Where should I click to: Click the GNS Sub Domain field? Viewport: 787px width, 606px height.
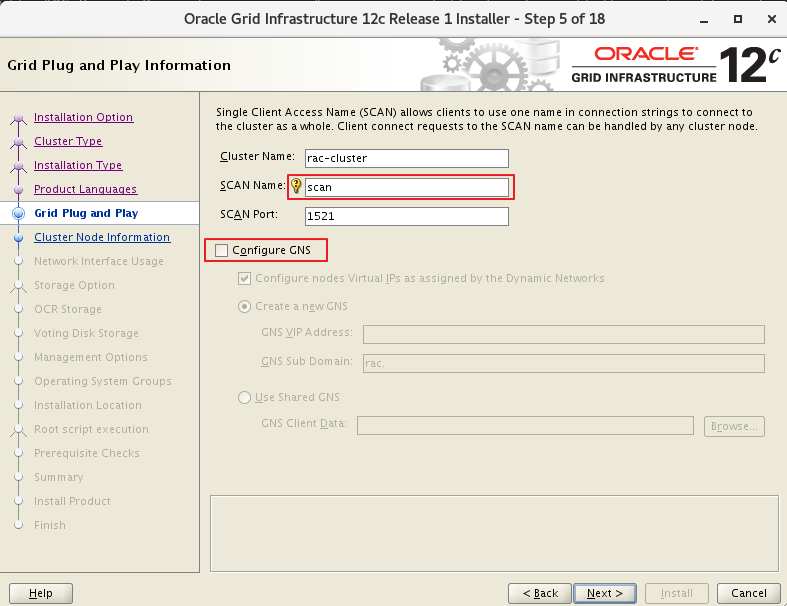(564, 363)
